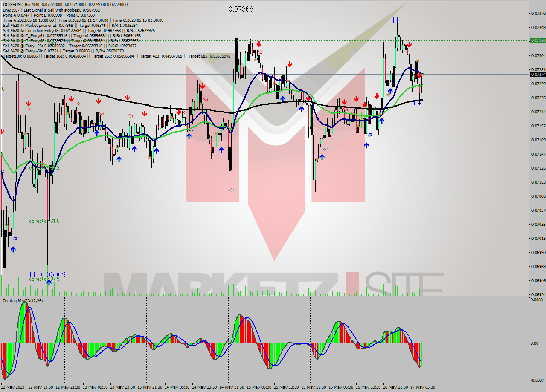
Task: Click the '14 May 05:30' time label
Action: click(177, 387)
